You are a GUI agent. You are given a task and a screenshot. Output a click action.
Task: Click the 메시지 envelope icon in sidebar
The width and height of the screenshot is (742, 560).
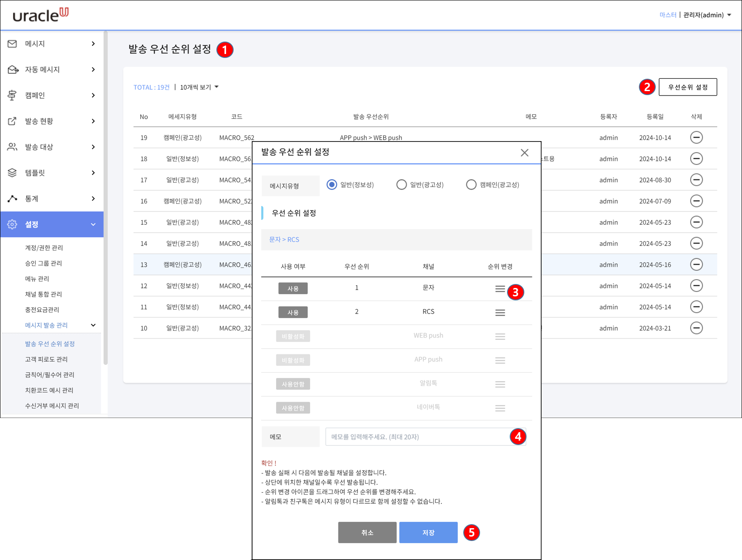tap(12, 44)
